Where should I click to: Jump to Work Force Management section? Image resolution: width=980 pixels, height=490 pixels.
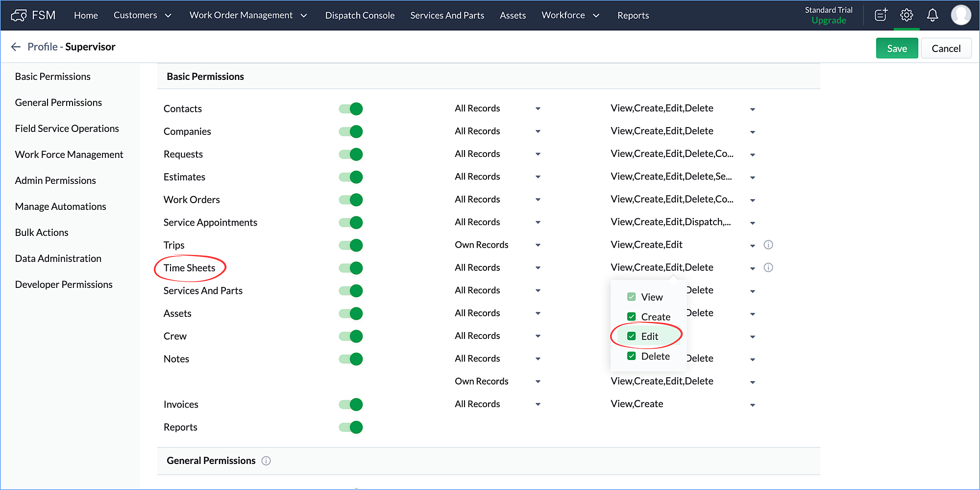click(x=69, y=155)
